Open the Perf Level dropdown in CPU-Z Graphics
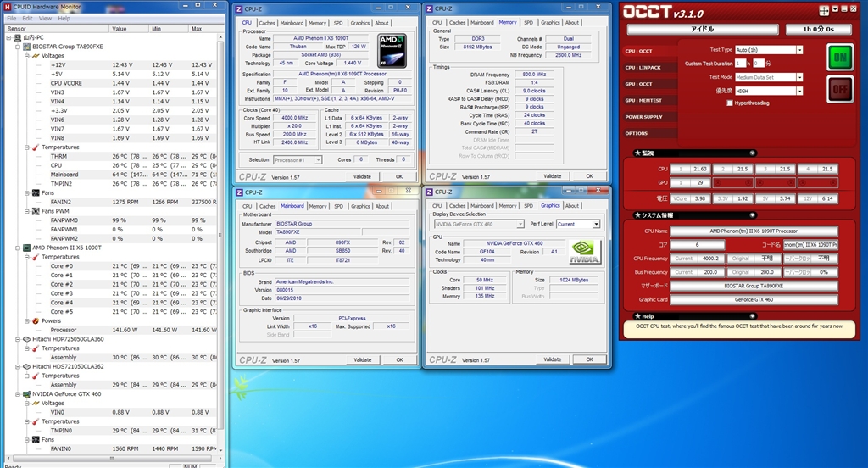This screenshot has width=868, height=468. click(596, 225)
